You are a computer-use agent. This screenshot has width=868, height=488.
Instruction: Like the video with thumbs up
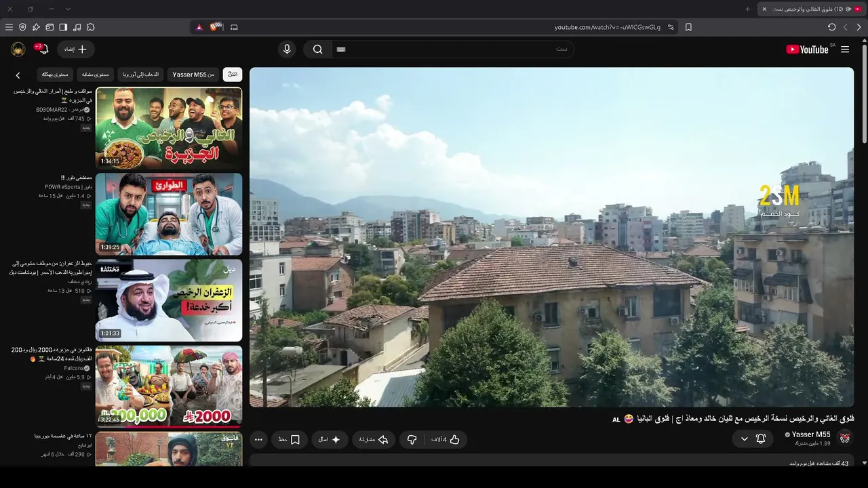(x=447, y=439)
